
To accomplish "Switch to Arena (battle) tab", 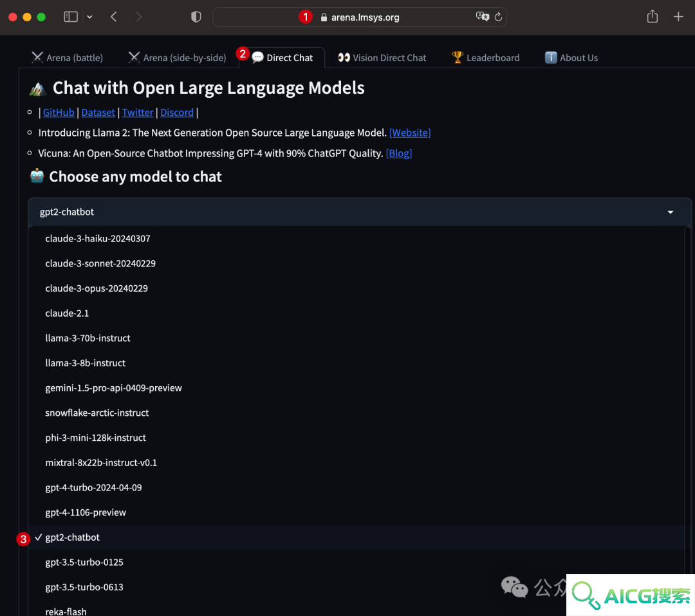I will coord(67,58).
